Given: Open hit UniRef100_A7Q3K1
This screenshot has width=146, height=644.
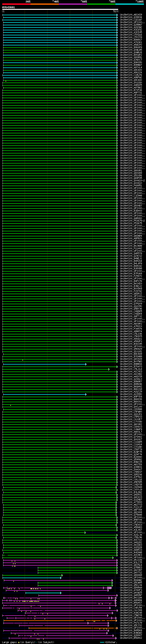Looking at the screenshot, I should click(131, 42).
